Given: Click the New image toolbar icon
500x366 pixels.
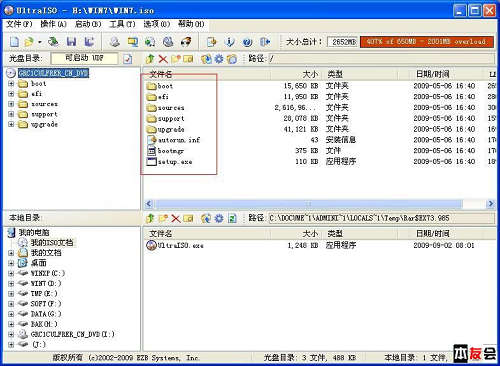Looking at the screenshot, I should pos(14,42).
